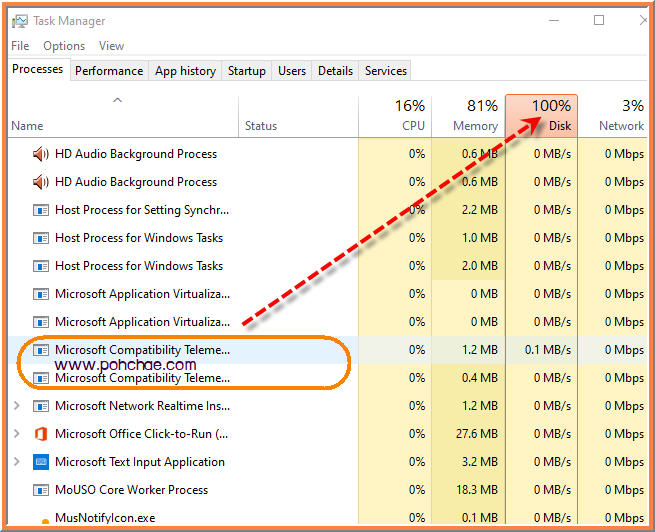Click the 0.4 MB memory value
Screen dimensions: 655x532
click(480, 377)
